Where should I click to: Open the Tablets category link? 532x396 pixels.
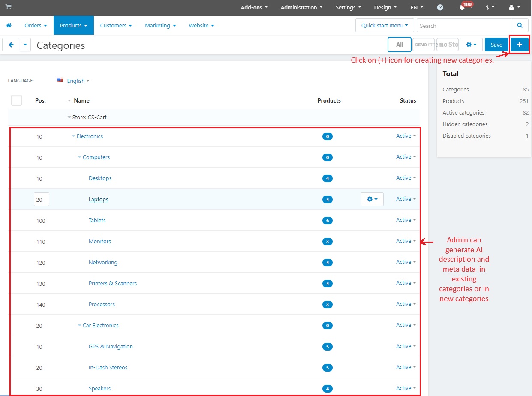pyautogui.click(x=97, y=221)
